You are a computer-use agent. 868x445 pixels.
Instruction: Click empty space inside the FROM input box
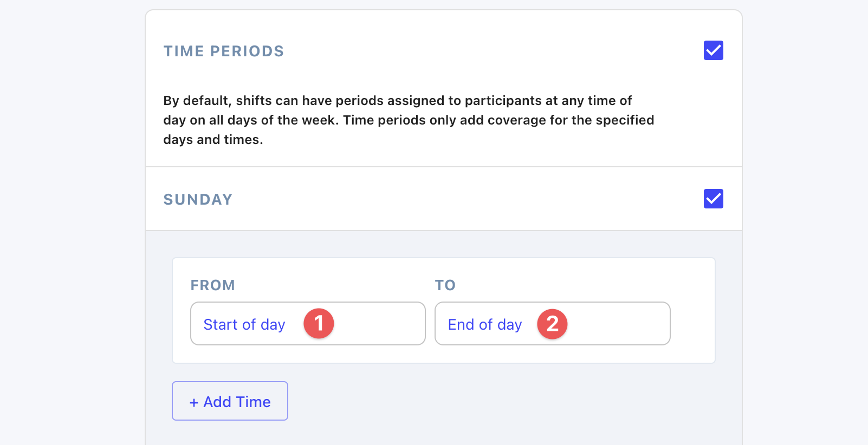pyautogui.click(x=379, y=323)
